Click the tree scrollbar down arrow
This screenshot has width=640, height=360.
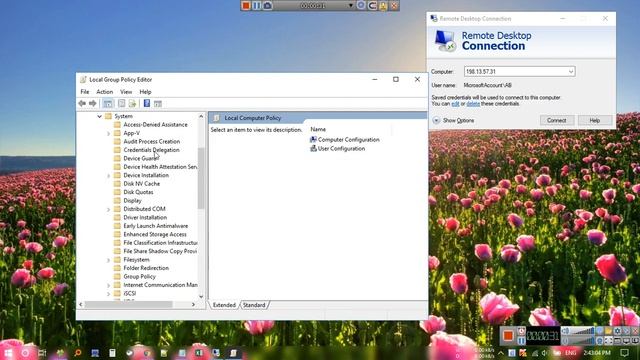click(201, 296)
